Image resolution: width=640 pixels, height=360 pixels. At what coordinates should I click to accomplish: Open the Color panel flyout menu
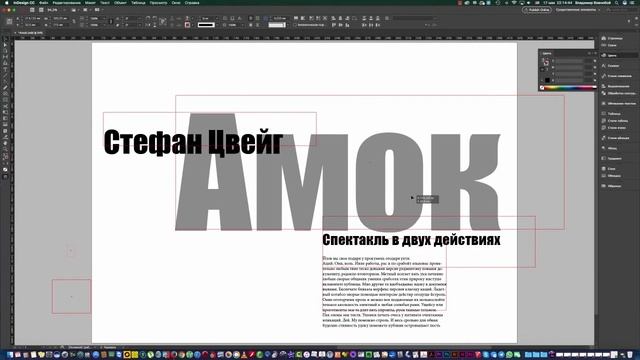pos(595,53)
